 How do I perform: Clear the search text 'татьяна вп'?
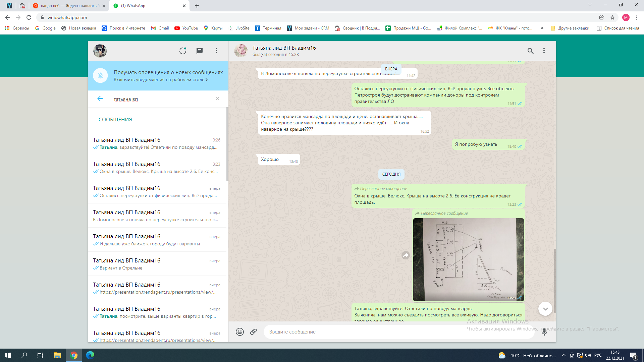217,99
